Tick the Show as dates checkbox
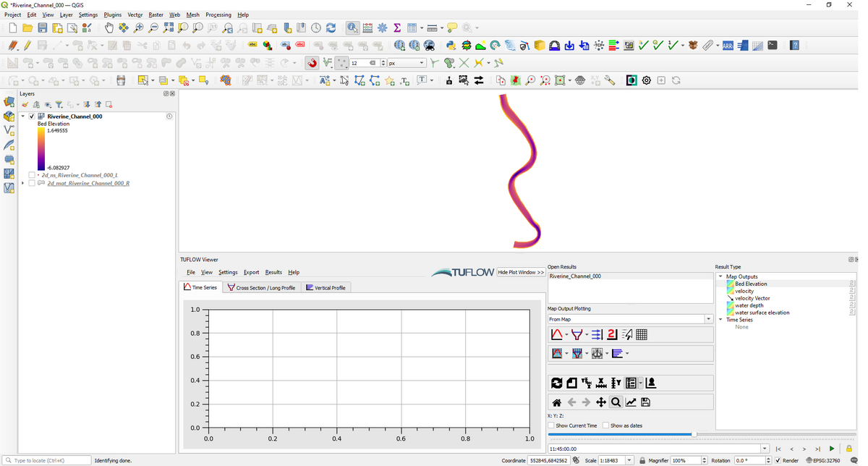The width and height of the screenshot is (868, 466). coord(606,425)
